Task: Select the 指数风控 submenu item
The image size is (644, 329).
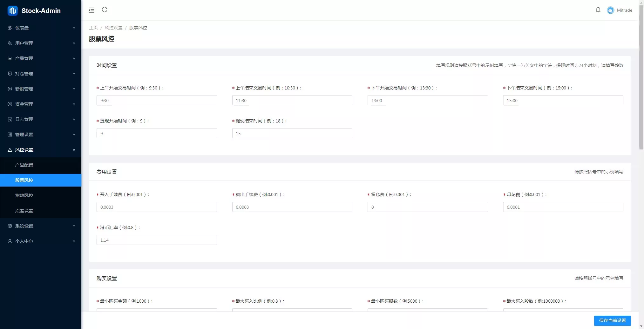Action: click(x=24, y=195)
